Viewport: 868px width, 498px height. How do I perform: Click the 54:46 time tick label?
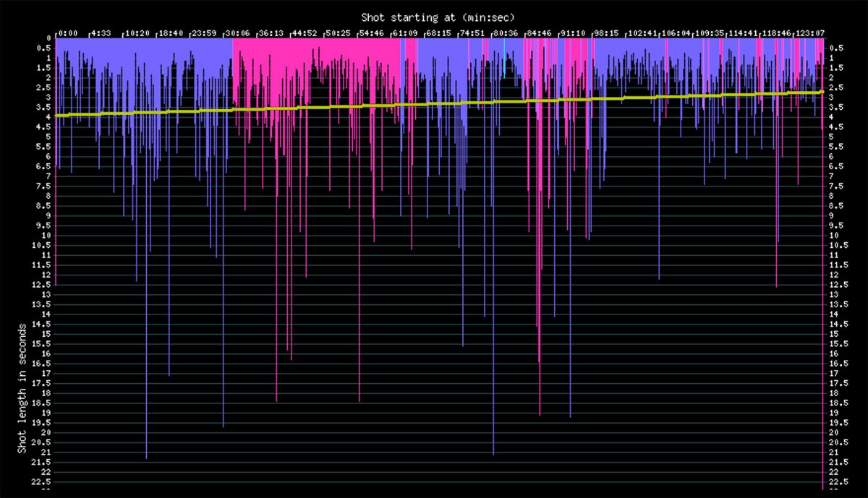371,33
